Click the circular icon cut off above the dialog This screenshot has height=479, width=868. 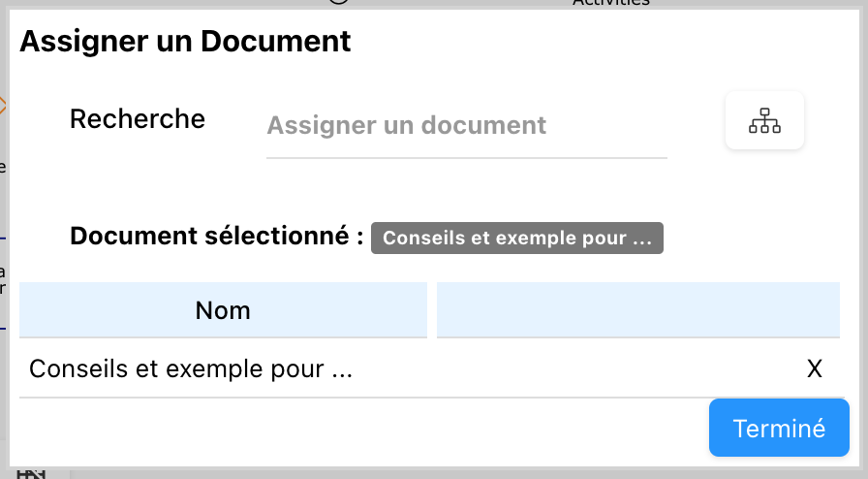[x=338, y=2]
